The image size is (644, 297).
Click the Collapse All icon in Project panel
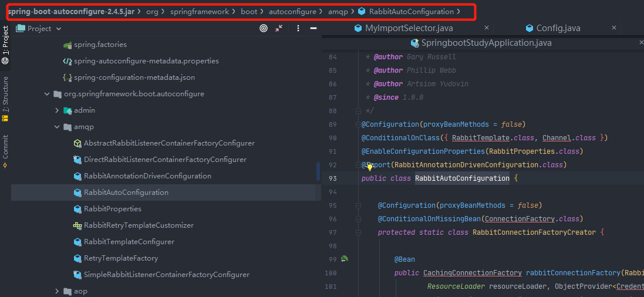[x=279, y=28]
